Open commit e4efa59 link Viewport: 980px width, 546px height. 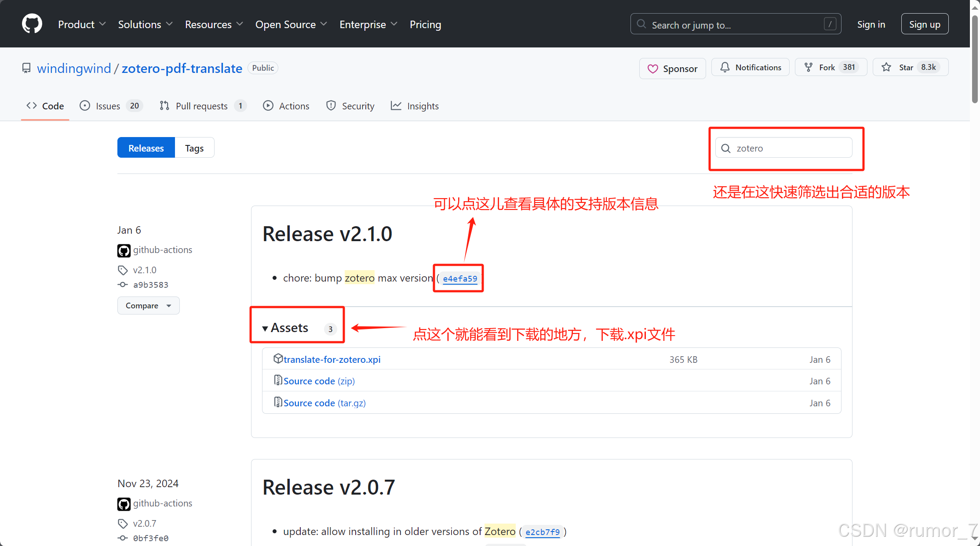pos(460,278)
